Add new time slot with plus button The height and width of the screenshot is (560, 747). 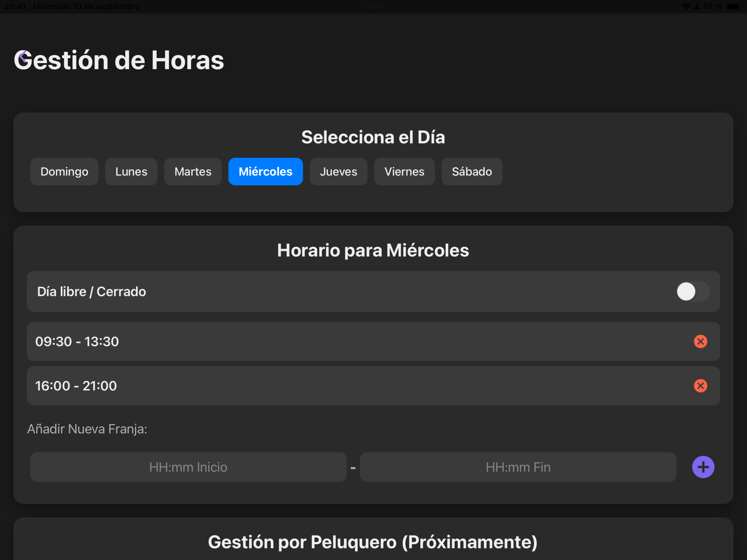coord(703,467)
